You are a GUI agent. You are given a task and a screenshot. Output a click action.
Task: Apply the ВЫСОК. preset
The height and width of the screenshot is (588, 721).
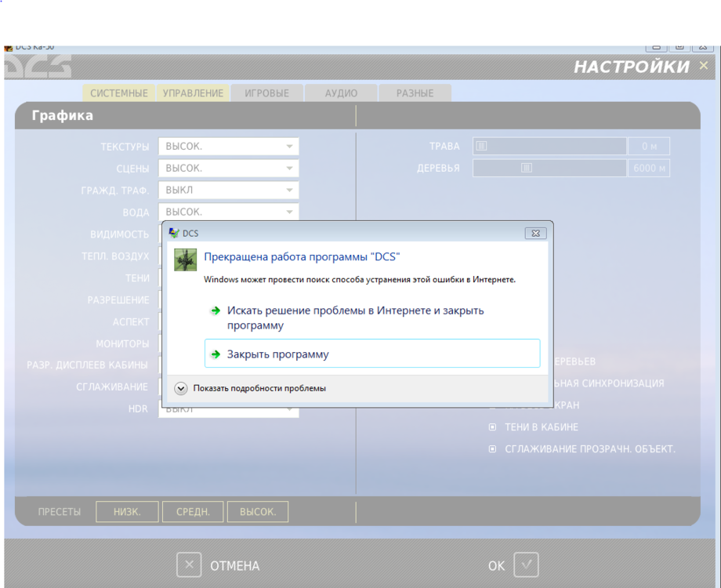pyautogui.click(x=258, y=512)
